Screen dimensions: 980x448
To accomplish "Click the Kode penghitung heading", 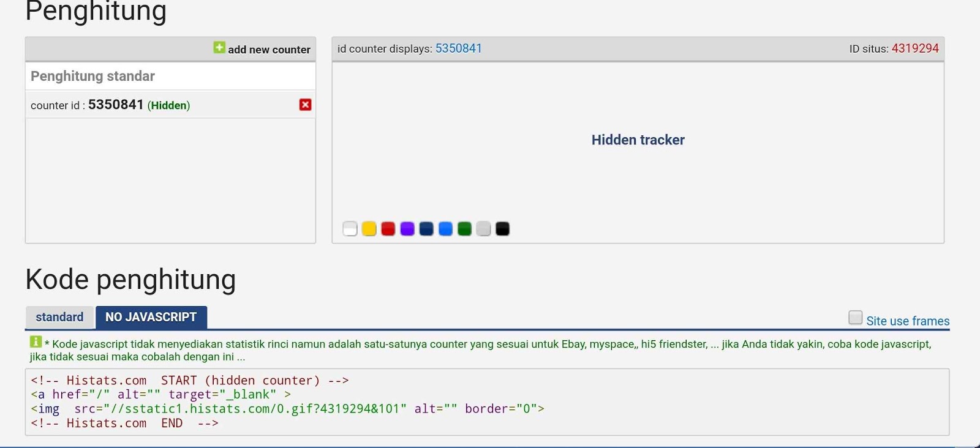I will [130, 279].
